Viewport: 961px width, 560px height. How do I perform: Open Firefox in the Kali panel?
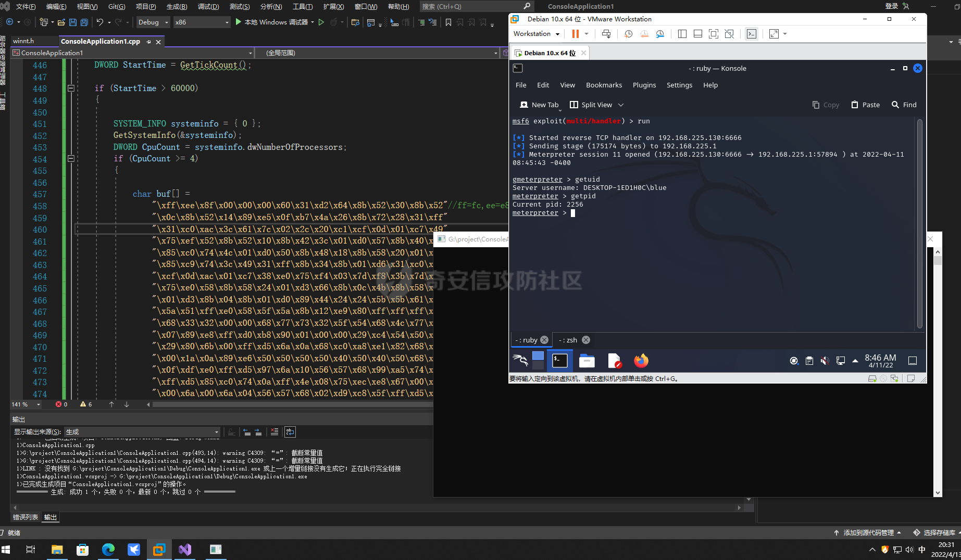pos(641,361)
